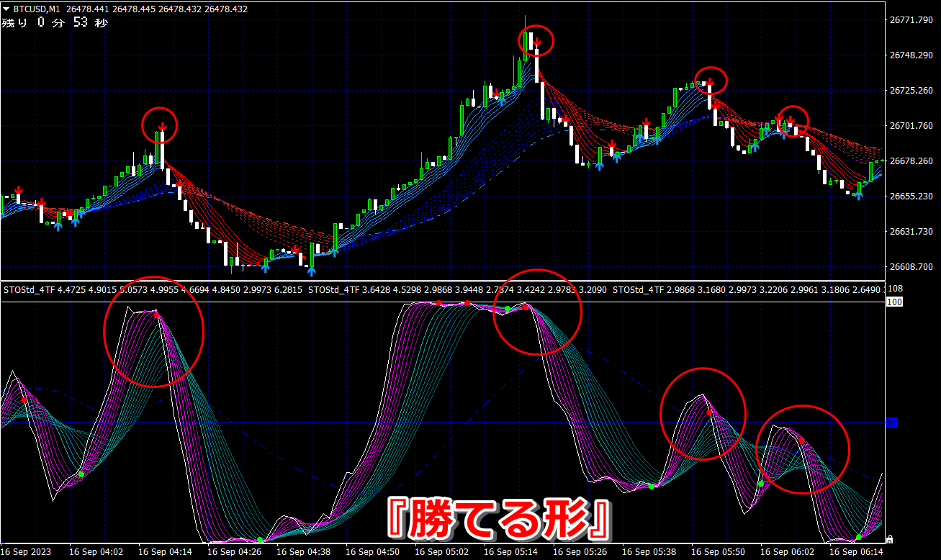The height and width of the screenshot is (560, 941).
Task: Select the red circle around the leftmost stochastic peak
Action: pyautogui.click(x=153, y=332)
